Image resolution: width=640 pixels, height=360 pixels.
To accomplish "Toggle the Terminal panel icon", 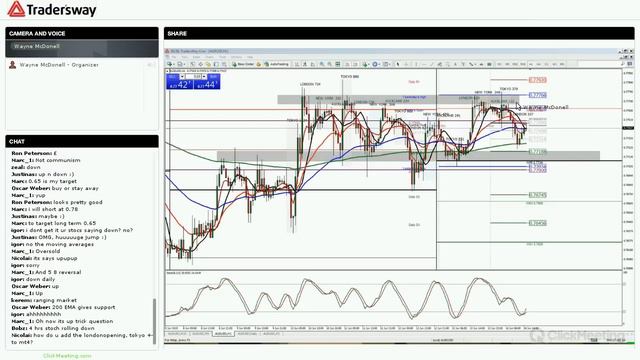I will pos(216,64).
